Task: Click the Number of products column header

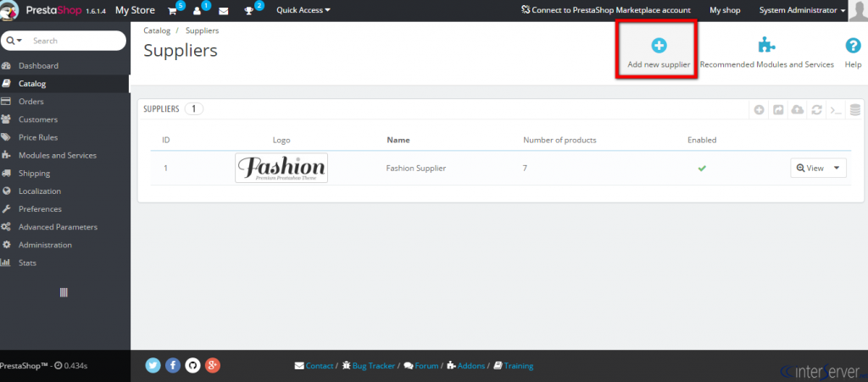Action: tap(559, 140)
